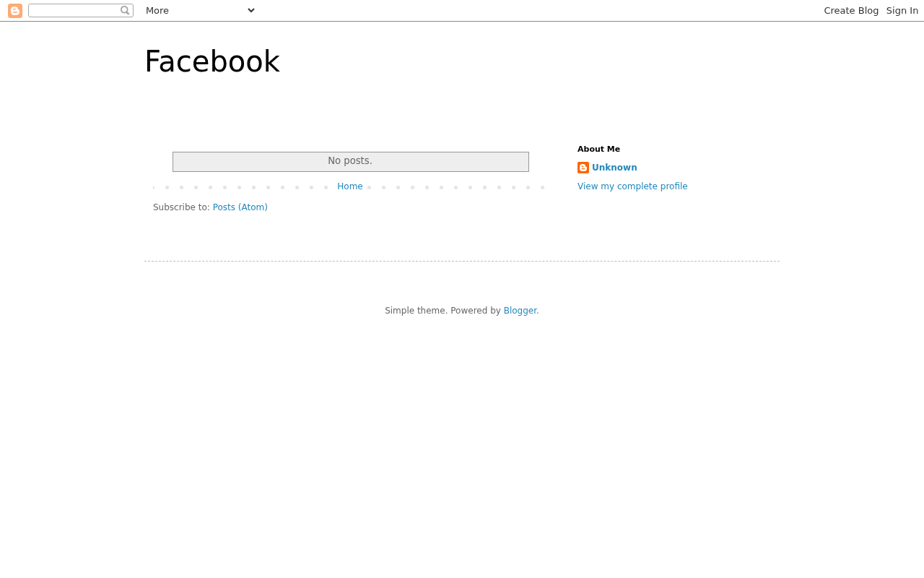The image size is (924, 578).
Task: Click the Blogger logo icon in navbar
Action: coord(15,11)
